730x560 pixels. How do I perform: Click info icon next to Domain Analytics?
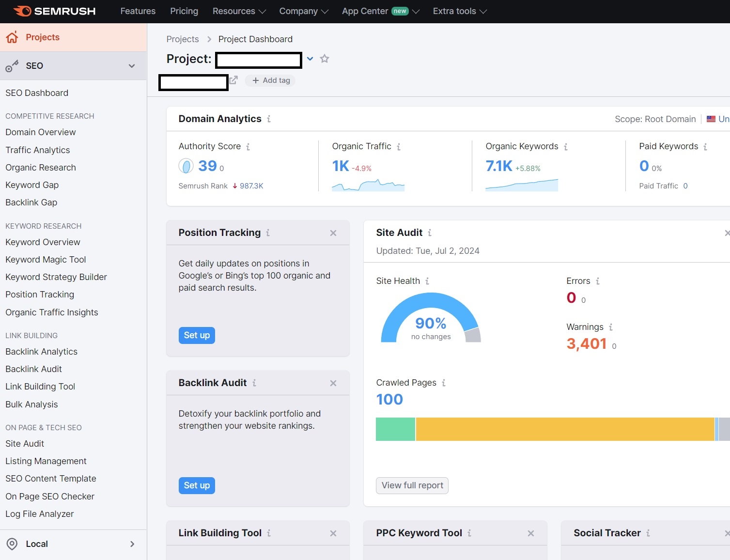269,119
